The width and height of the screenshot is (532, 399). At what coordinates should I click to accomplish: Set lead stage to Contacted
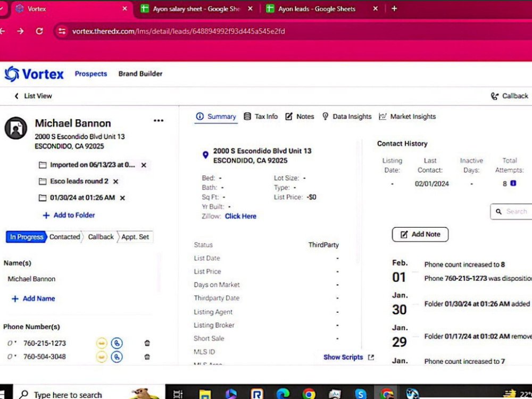[x=64, y=237]
